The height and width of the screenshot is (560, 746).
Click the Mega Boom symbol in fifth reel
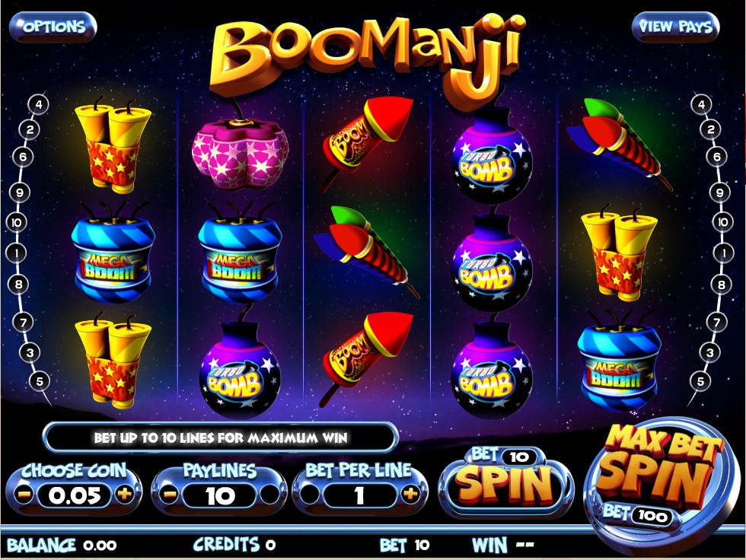coord(619,360)
